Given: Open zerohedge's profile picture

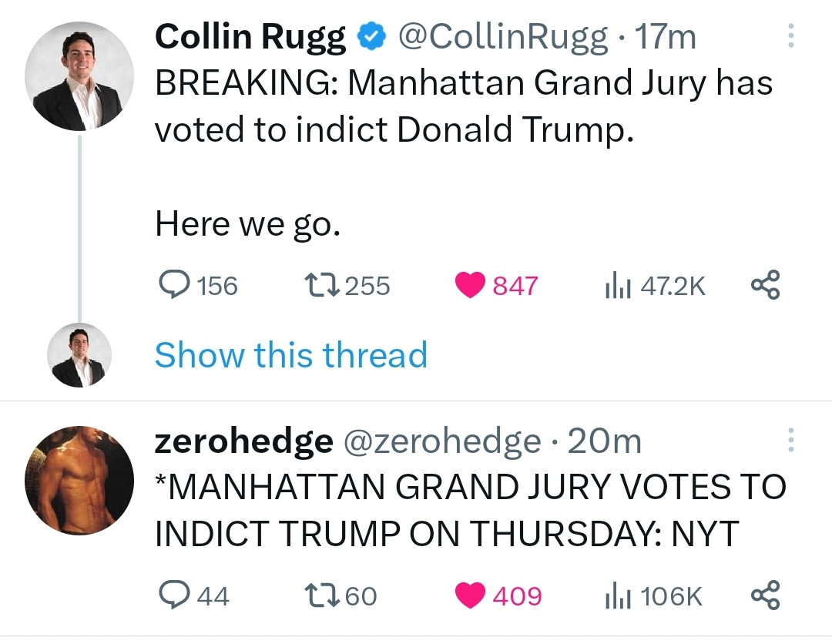Looking at the screenshot, I should tap(79, 480).
